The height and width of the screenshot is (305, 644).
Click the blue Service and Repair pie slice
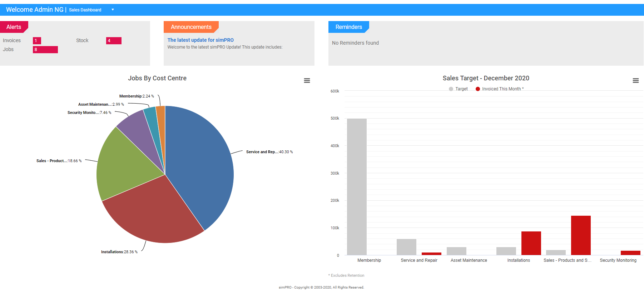click(200, 161)
